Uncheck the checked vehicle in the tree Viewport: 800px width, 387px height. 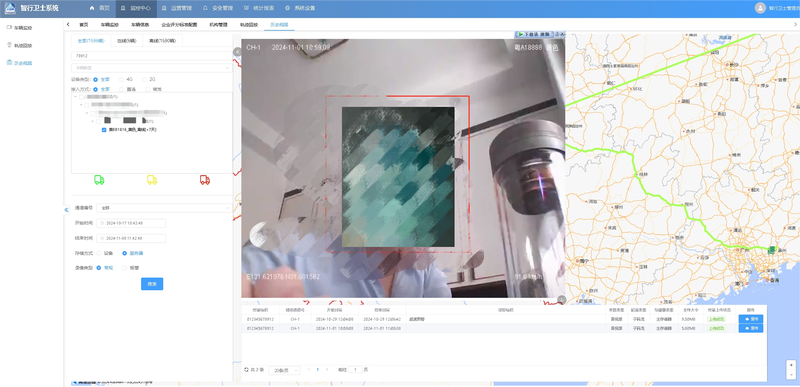pos(104,130)
